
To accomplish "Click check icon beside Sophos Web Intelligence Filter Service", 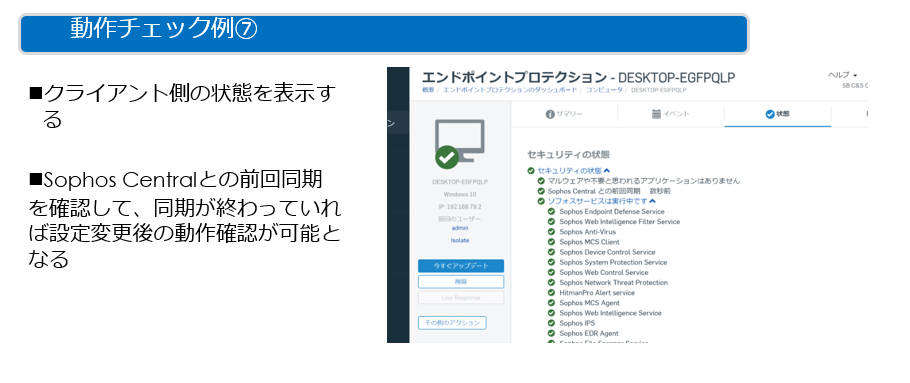I will coord(551,222).
